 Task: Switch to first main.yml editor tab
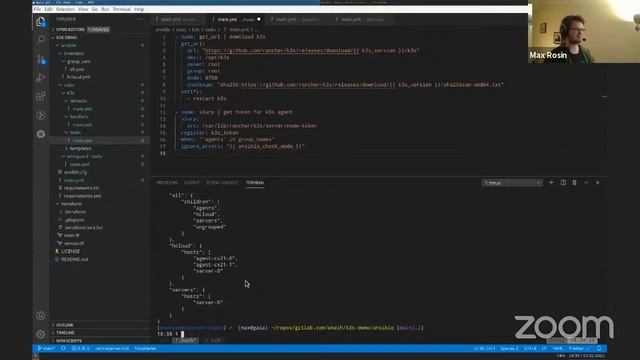click(x=179, y=19)
